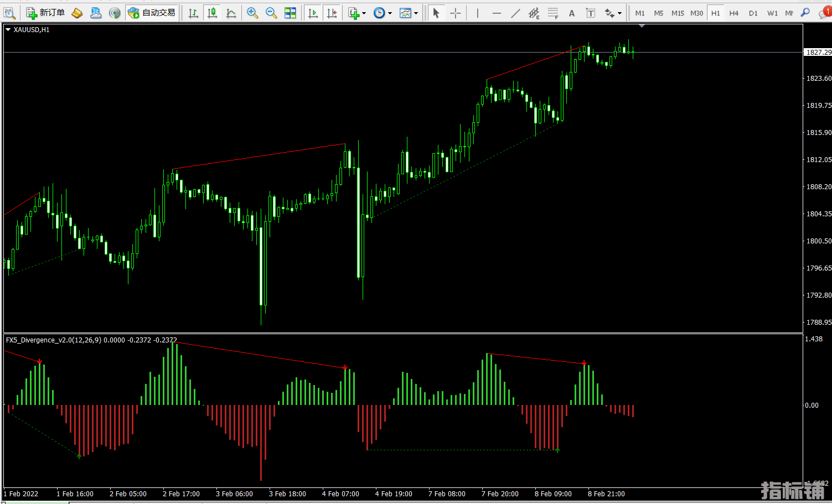Select the trendline drawing tool

coord(515,13)
